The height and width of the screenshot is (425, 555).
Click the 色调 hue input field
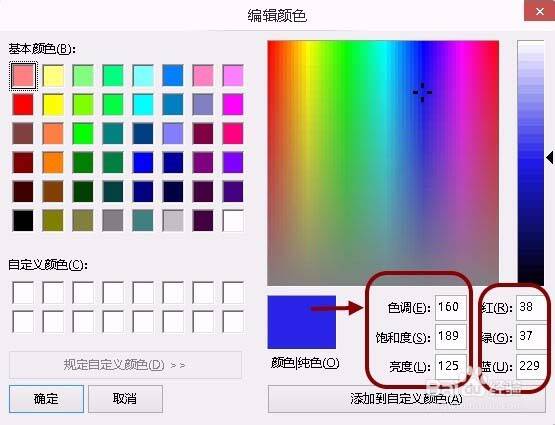[450, 307]
